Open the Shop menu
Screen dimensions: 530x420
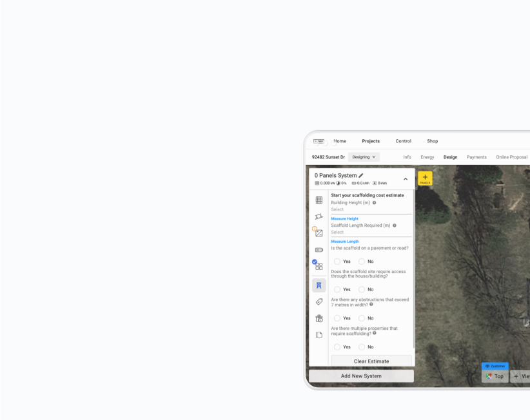pos(432,141)
